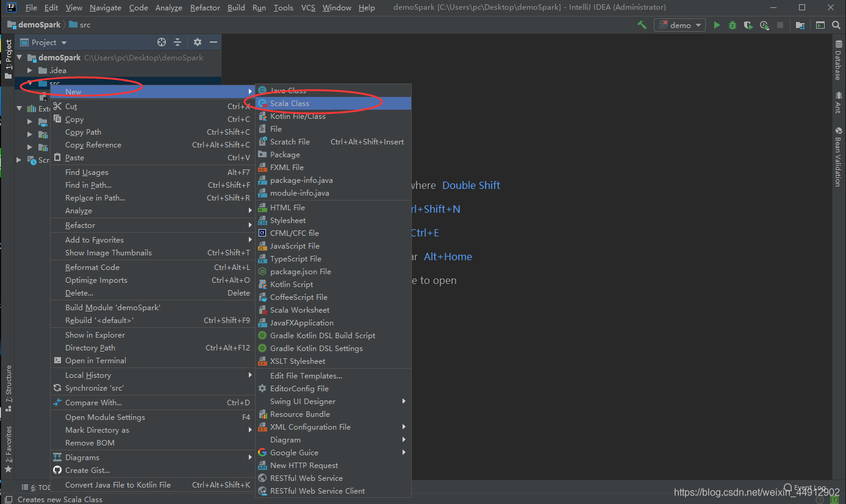Click the EditorConfig File gear icon
This screenshot has width=846, height=504.
[262, 388]
